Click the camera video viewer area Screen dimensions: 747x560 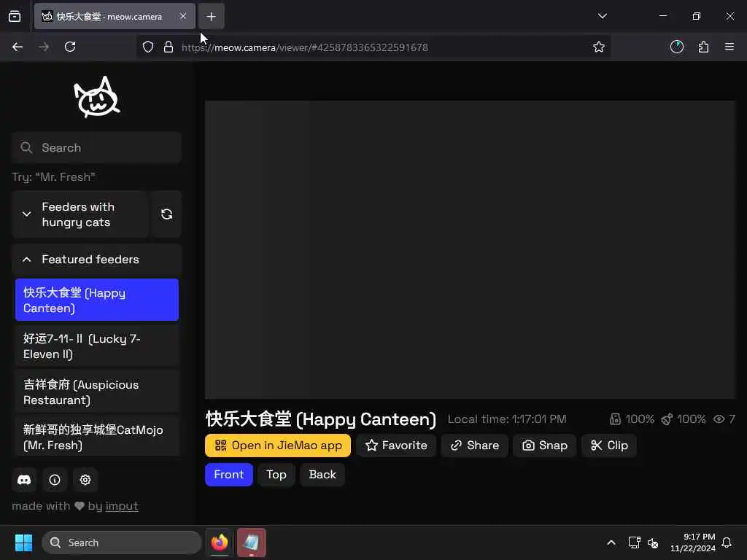coord(471,249)
